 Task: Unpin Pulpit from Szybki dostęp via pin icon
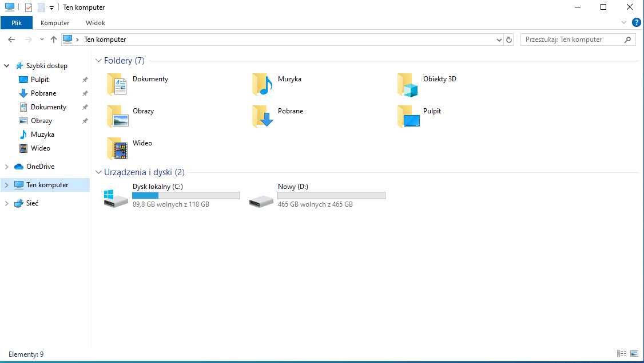coord(85,80)
